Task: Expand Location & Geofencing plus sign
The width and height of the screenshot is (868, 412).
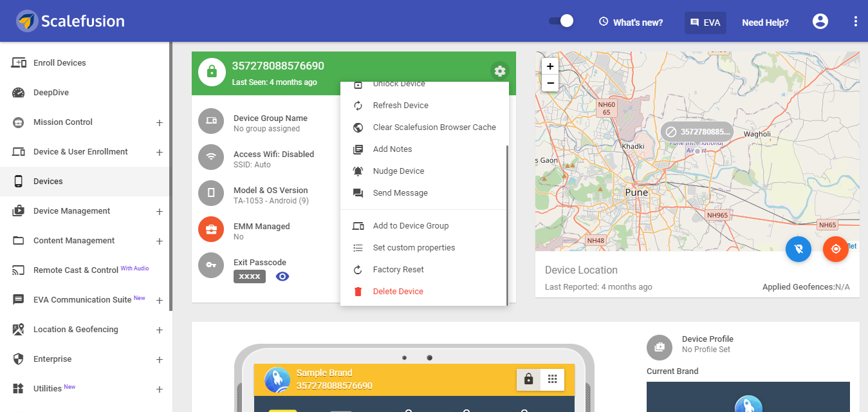Action: click(x=160, y=330)
